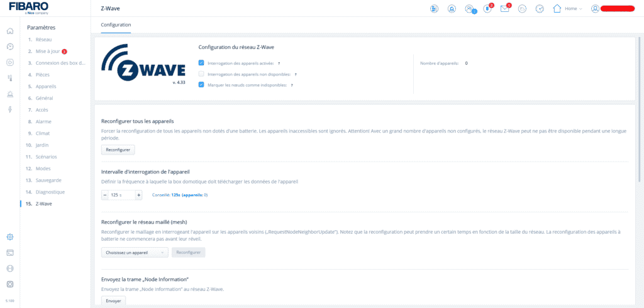Image resolution: width=644 pixels, height=308 pixels.
Task: Click the Conseillé 125s suggestion link
Action: click(x=180, y=195)
